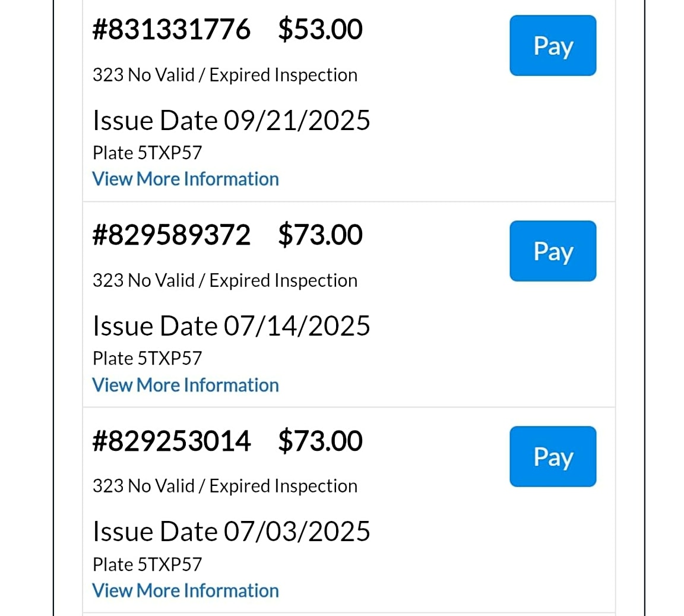Select the Issue Date 07/14/2025 text
The image size is (684, 616).
[x=231, y=326]
